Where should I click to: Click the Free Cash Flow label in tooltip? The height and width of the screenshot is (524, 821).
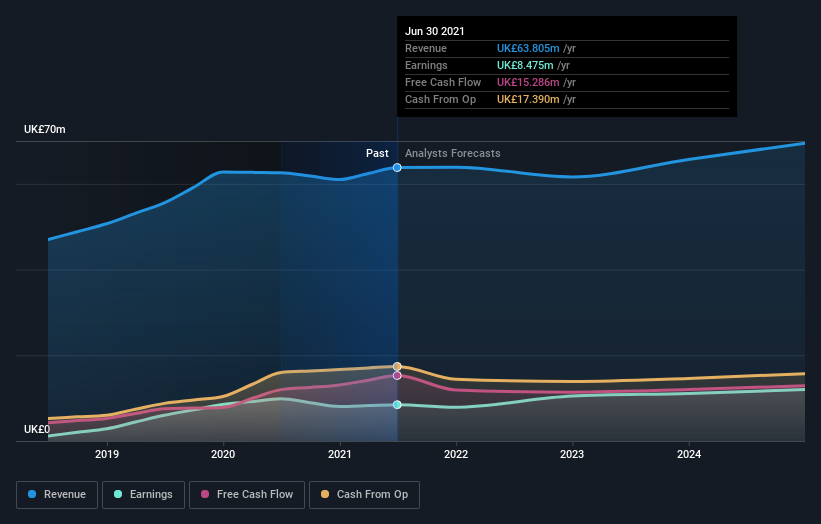coord(443,82)
